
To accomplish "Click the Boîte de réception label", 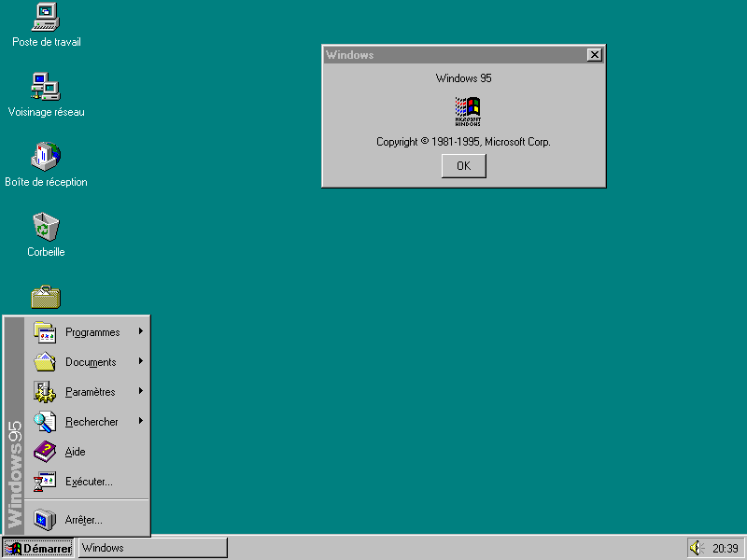I will (x=46, y=182).
